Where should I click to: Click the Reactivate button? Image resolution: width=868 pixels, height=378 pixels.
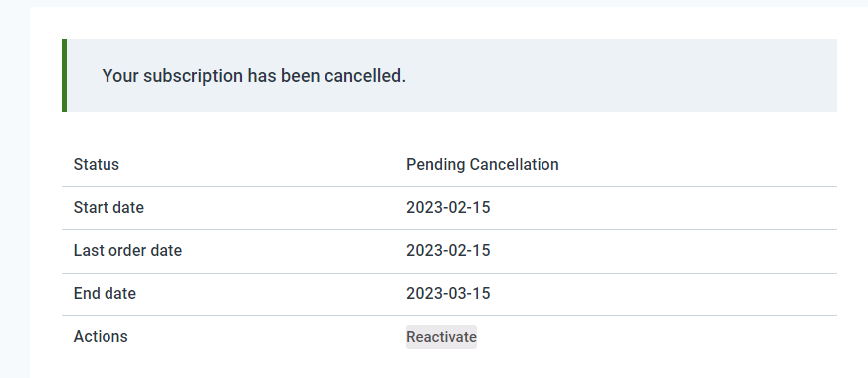click(441, 337)
